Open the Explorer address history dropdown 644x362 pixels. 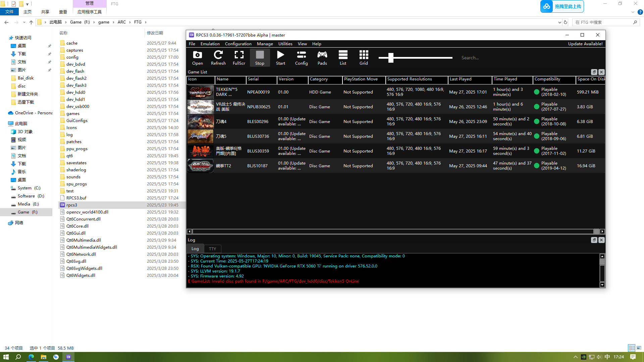(559, 22)
